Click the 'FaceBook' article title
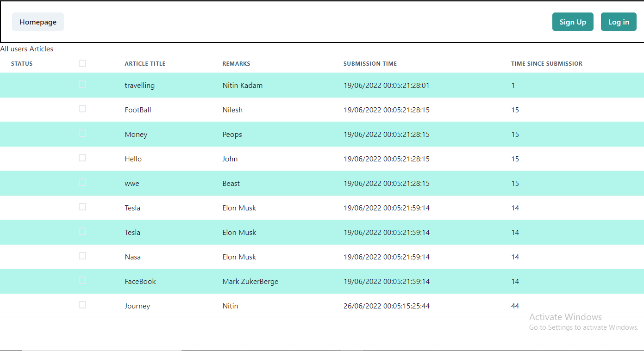Image resolution: width=644 pixels, height=351 pixels. (140, 282)
